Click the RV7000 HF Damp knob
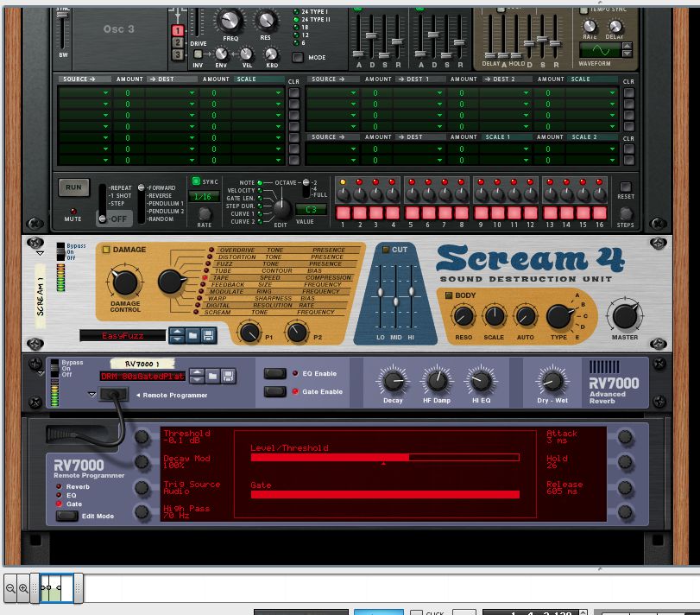700x615 pixels. pyautogui.click(x=437, y=381)
